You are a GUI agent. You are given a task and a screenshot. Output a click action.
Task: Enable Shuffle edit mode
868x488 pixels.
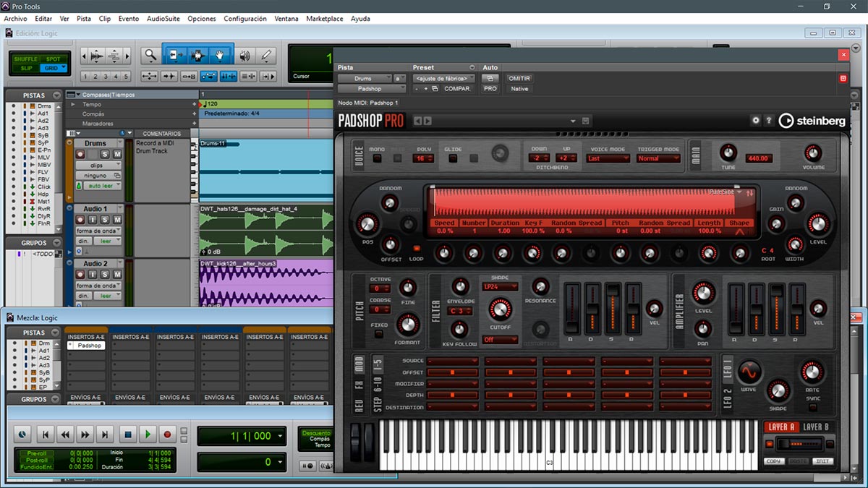(x=25, y=59)
